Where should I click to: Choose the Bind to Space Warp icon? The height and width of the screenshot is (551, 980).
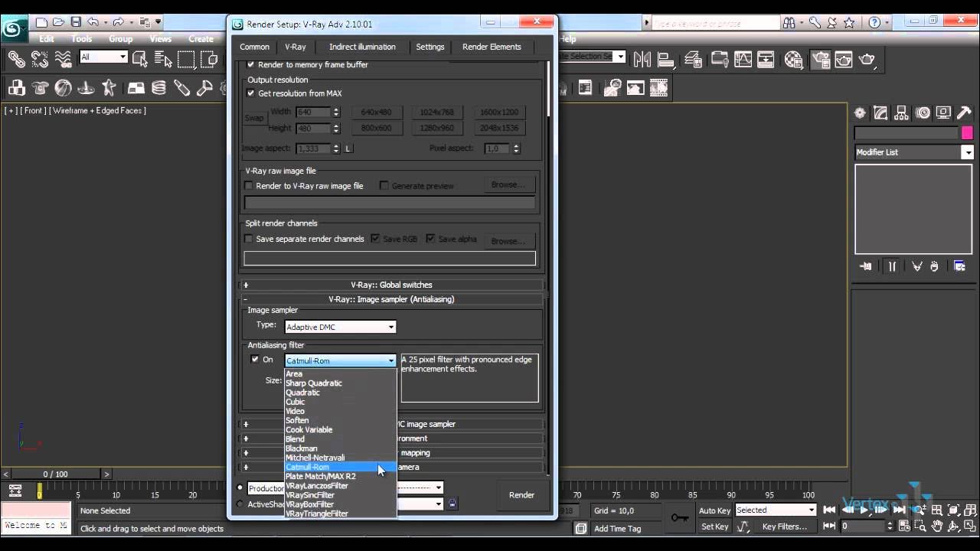pos(64,58)
